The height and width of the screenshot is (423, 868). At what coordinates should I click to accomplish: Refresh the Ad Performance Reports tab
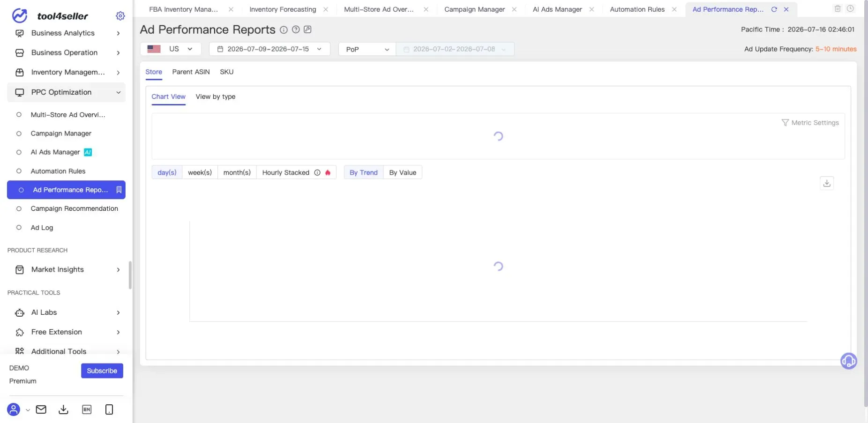774,9
